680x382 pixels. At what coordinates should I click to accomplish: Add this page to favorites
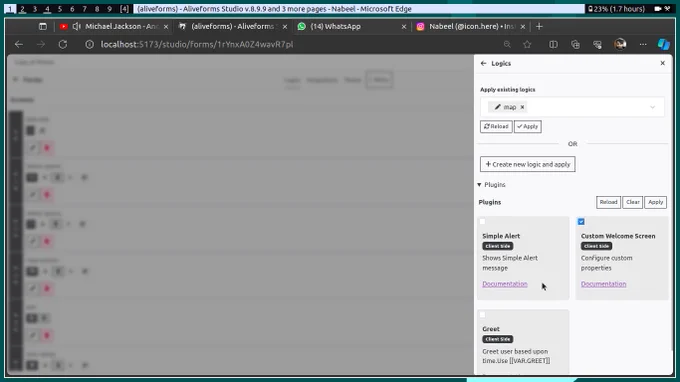tap(527, 44)
